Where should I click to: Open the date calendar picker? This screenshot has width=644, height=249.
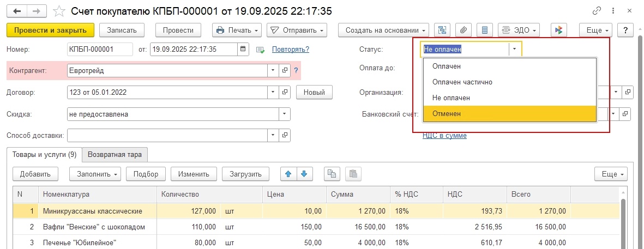point(243,49)
